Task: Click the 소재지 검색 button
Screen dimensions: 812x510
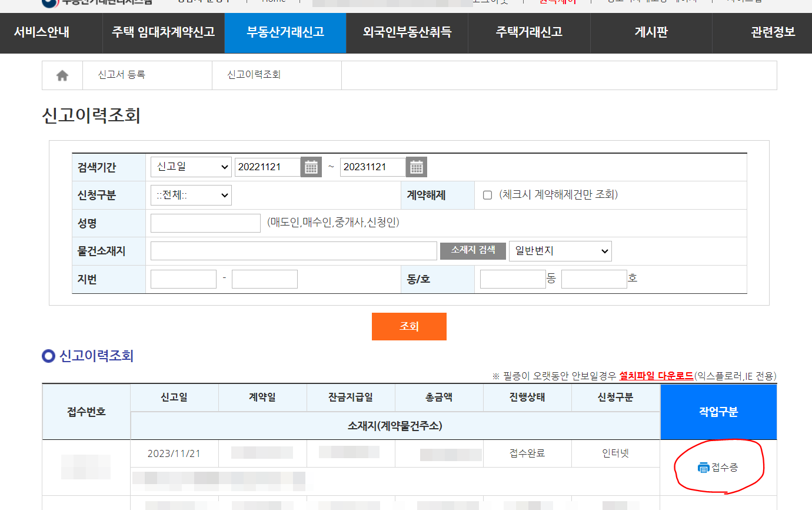Action: coord(473,250)
